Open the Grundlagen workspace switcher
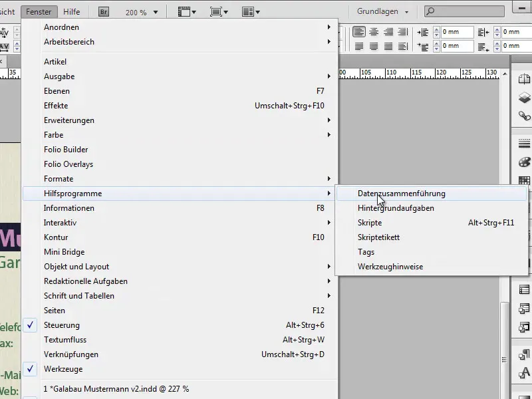Screen dimensions: 532x399 (382, 11)
